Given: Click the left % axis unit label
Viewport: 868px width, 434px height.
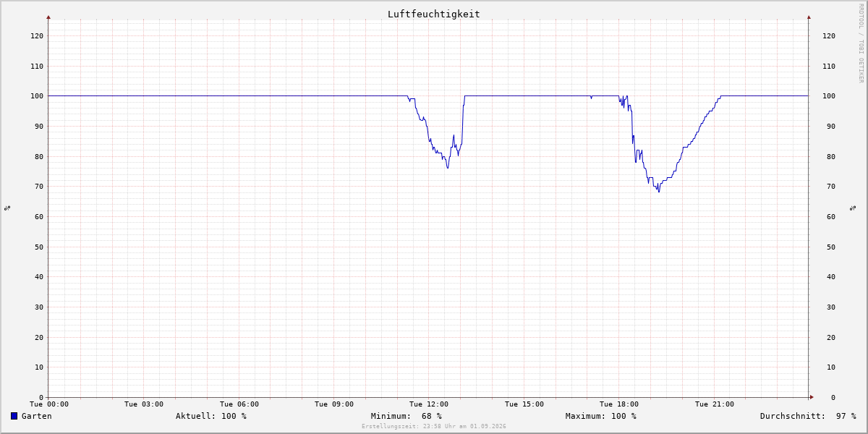Looking at the screenshot, I should tap(7, 208).
